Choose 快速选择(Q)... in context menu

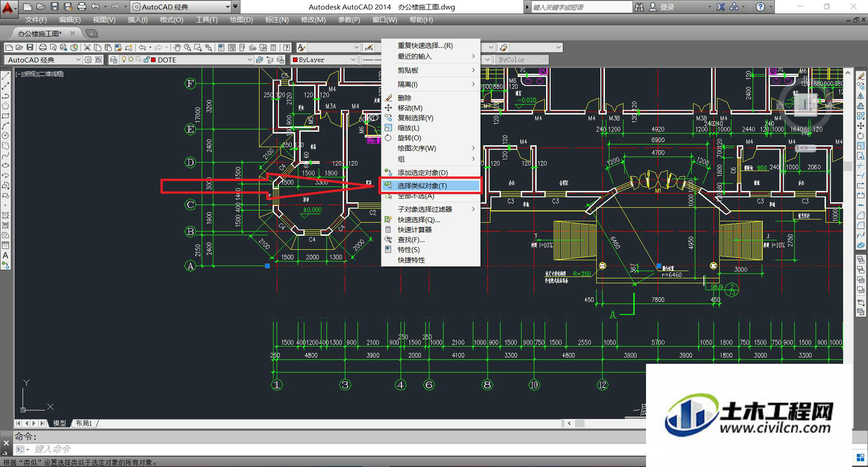coord(430,219)
